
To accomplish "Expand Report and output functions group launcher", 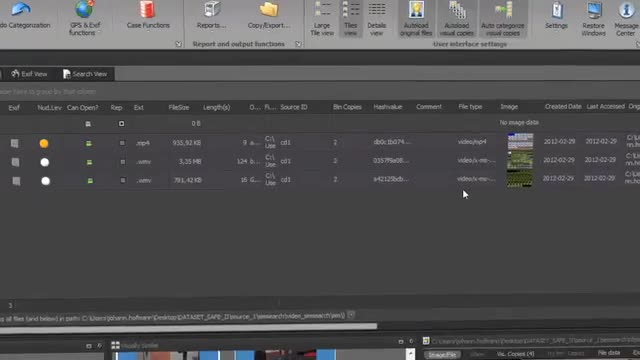I will (298, 44).
